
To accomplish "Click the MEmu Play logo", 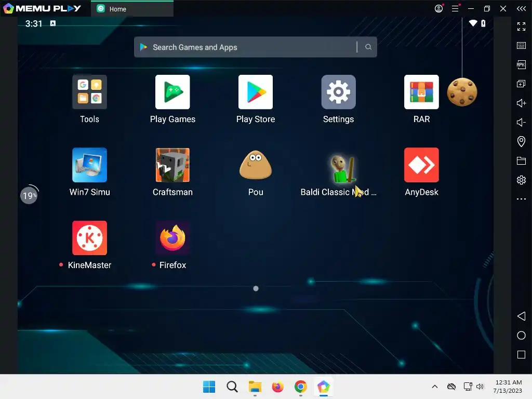I will pyautogui.click(x=42, y=8).
